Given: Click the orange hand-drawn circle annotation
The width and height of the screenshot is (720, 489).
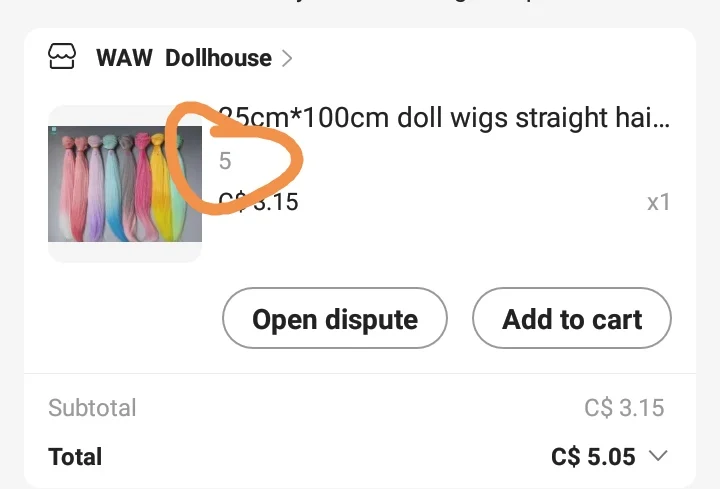Looking at the screenshot, I should [233, 157].
